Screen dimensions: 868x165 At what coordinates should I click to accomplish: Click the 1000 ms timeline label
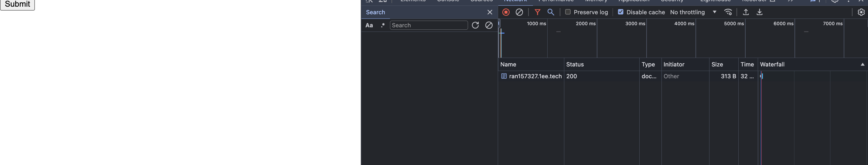[536, 24]
